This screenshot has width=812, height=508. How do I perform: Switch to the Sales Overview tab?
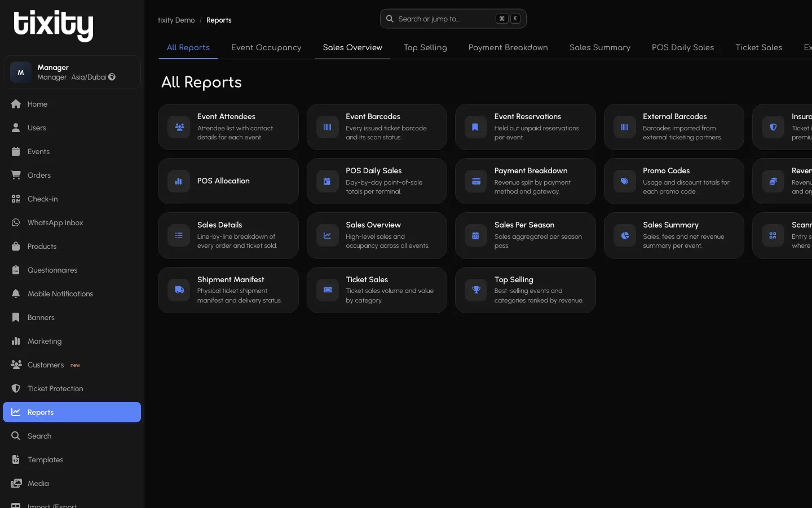click(352, 47)
